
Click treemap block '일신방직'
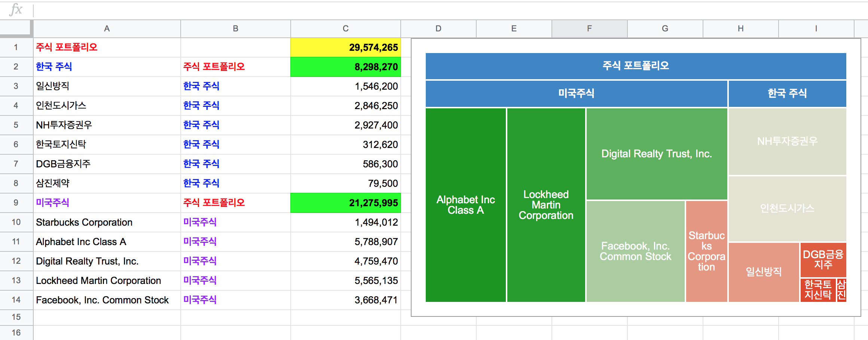(764, 272)
